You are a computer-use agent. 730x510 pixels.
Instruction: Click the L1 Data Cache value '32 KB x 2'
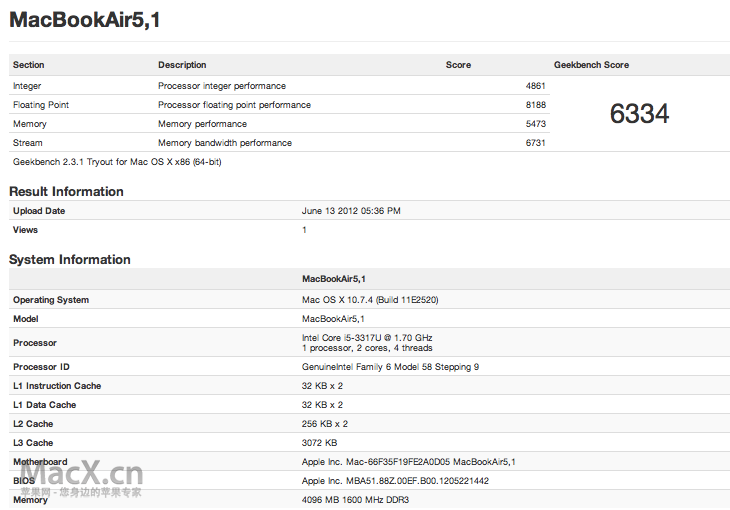322,405
